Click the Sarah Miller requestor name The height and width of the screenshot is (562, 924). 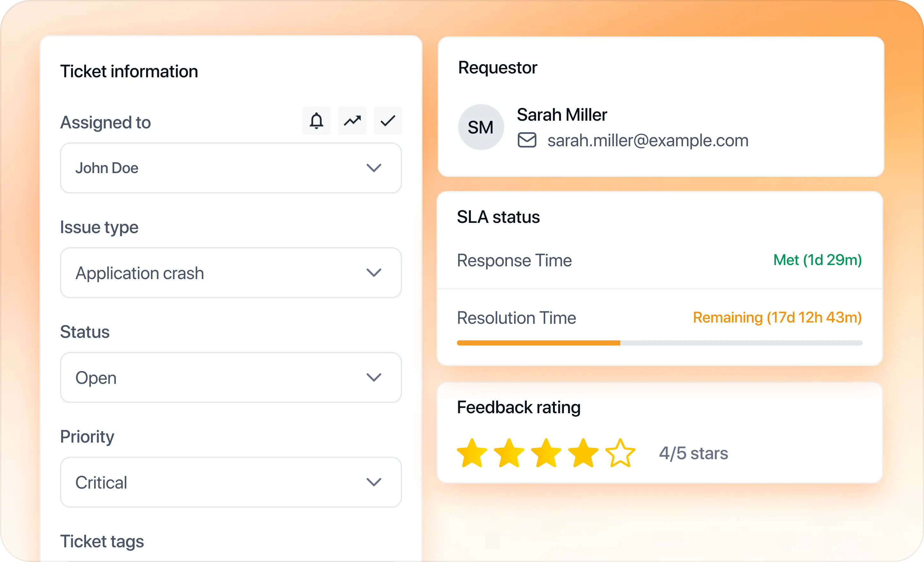[x=562, y=115]
